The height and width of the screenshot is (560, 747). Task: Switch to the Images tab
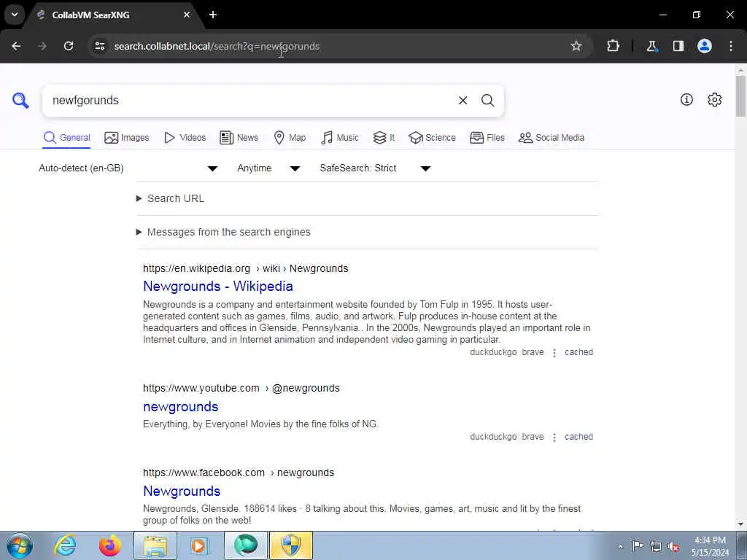127,138
